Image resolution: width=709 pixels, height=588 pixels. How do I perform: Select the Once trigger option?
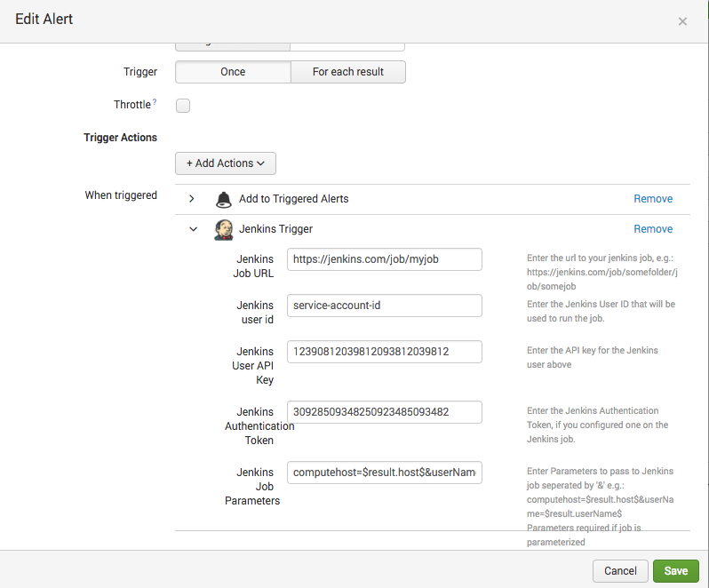coord(233,72)
